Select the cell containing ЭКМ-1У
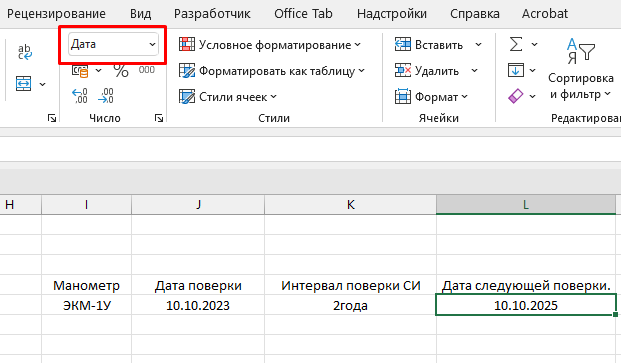Screen dimensions: 621x363 86,305
